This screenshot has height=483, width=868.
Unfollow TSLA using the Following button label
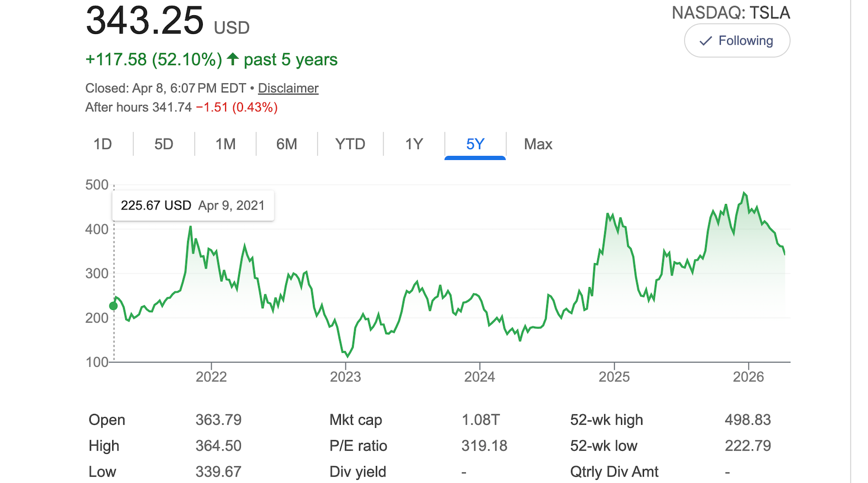click(x=745, y=41)
